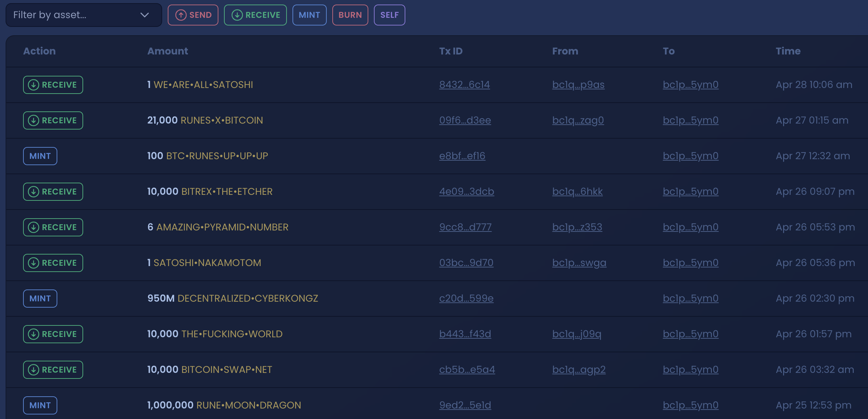868x419 pixels.
Task: Click RECEIVE badge in RUNES•X•BITCOIN row
Action: pos(53,120)
